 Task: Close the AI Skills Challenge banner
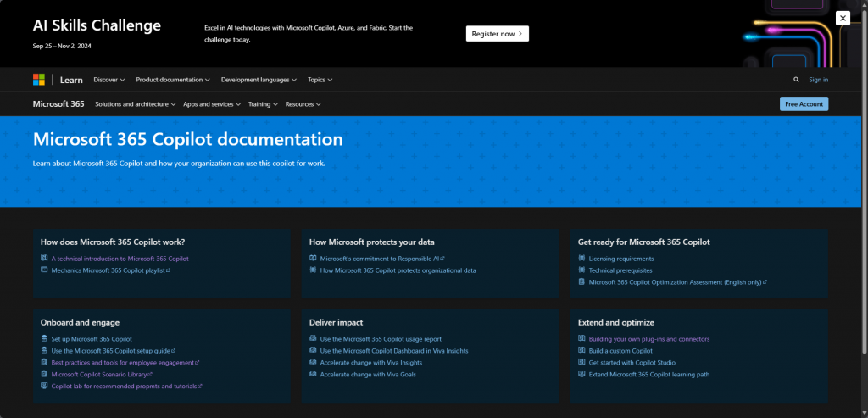[843, 19]
